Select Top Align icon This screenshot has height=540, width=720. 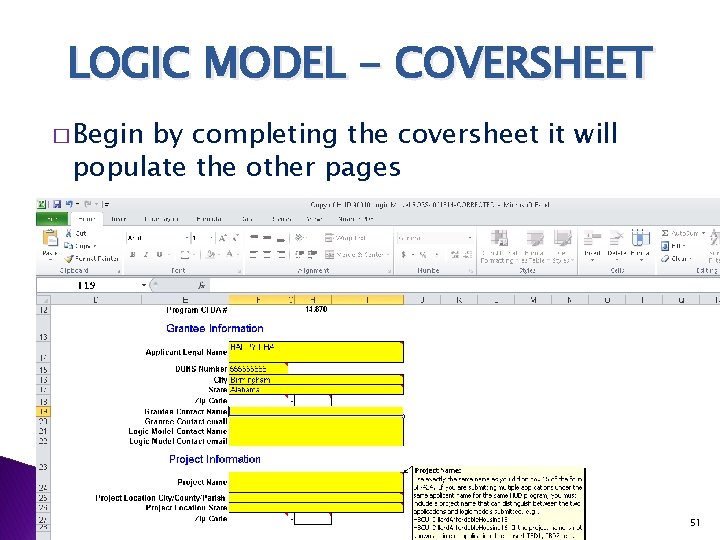click(253, 238)
